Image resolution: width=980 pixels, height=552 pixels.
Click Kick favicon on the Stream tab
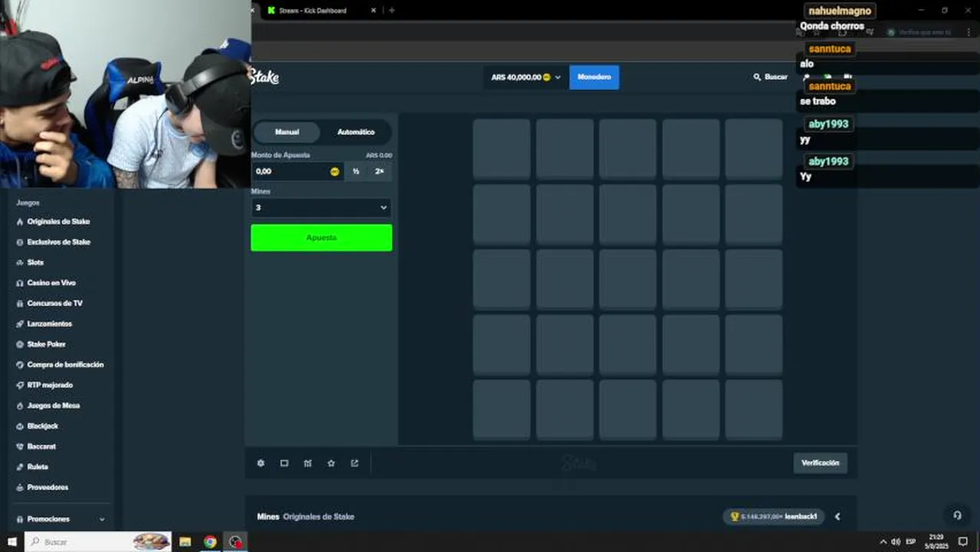pos(271,11)
